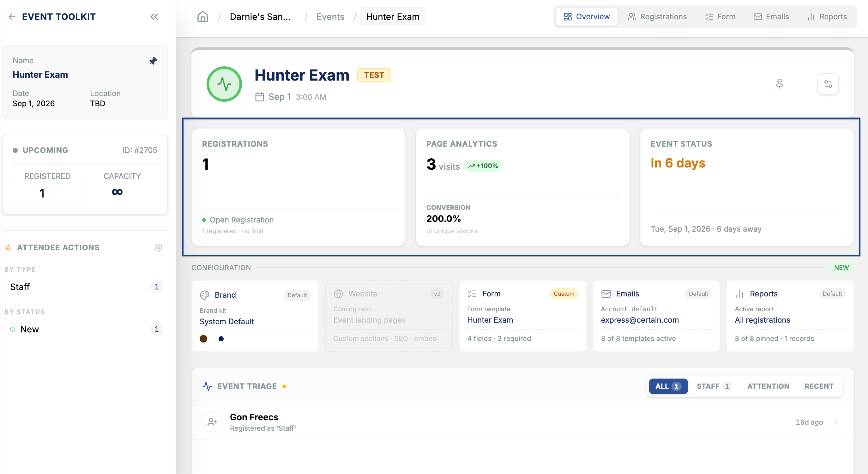
Task: Click the Gon Freecs user-plus avatar icon
Action: point(212,422)
